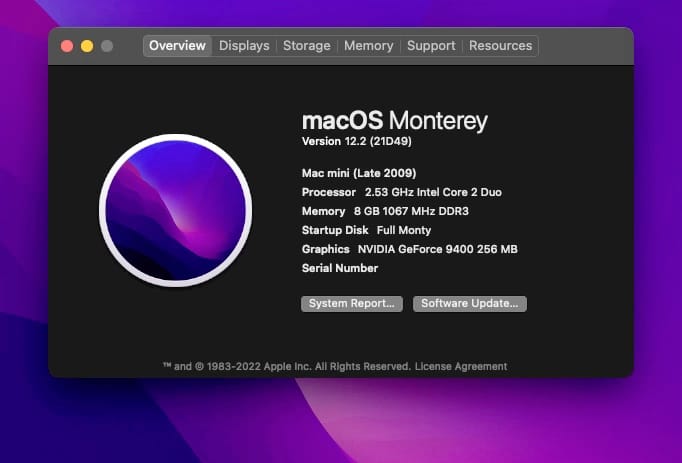
Task: Open the Storage tab
Action: [x=307, y=46]
